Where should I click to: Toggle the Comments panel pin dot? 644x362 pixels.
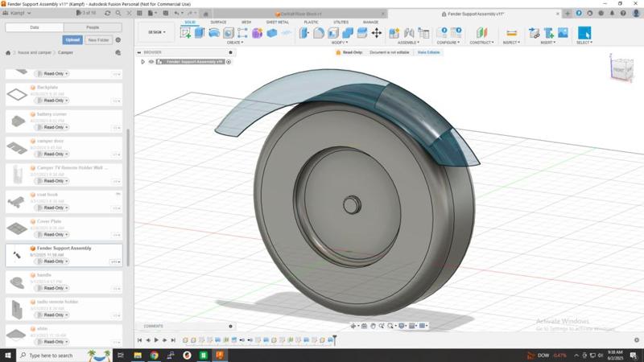point(230,326)
